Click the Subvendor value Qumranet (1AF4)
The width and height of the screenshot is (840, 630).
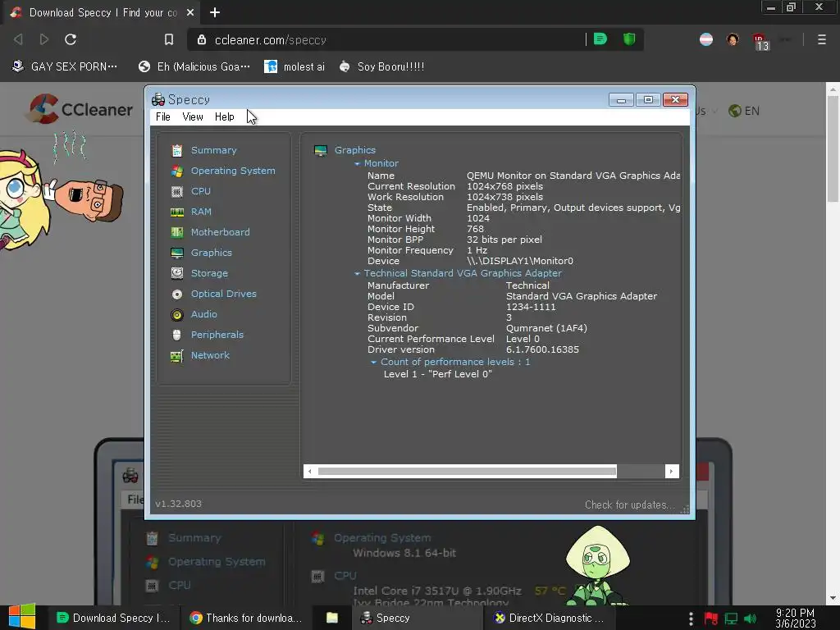tap(546, 328)
